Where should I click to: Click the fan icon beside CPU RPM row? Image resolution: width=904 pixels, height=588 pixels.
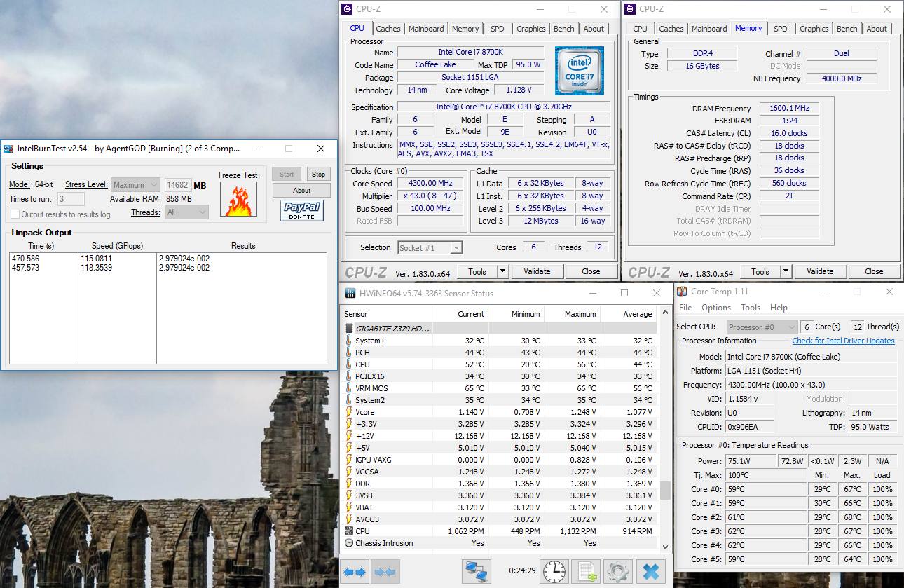(x=349, y=531)
